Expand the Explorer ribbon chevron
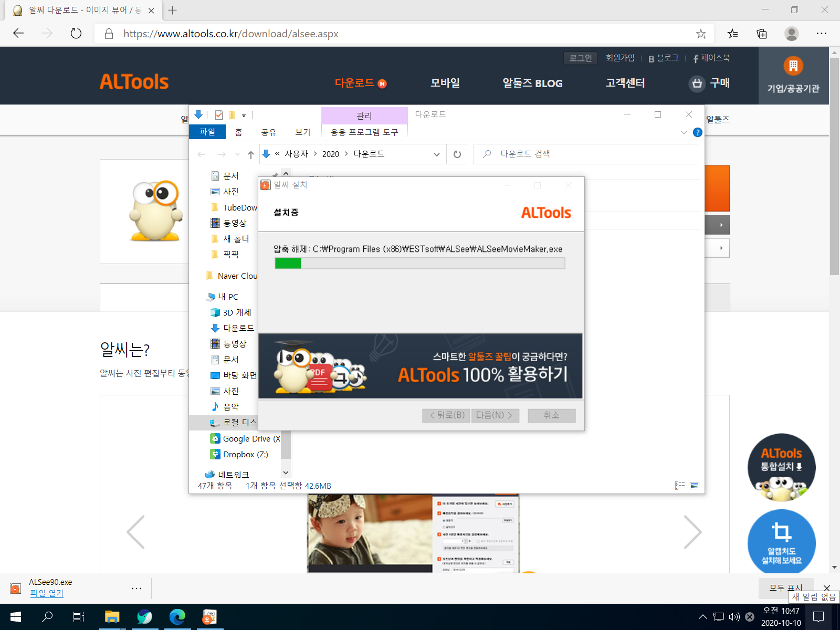 tap(684, 132)
